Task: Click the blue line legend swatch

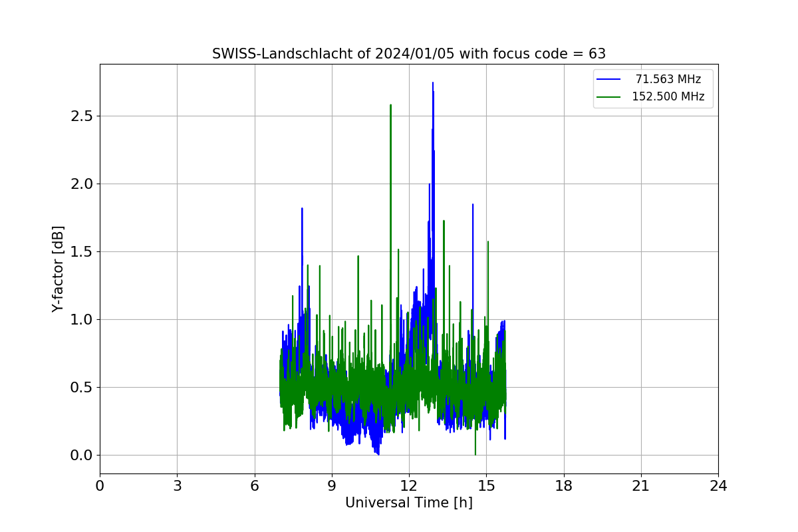Action: coord(608,80)
